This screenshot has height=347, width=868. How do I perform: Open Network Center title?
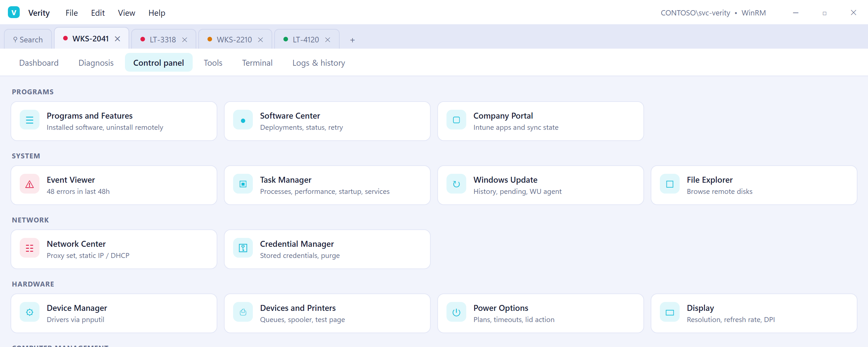pos(76,243)
